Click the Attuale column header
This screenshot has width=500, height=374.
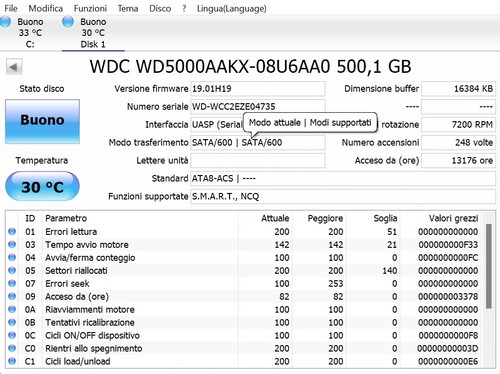click(x=275, y=218)
